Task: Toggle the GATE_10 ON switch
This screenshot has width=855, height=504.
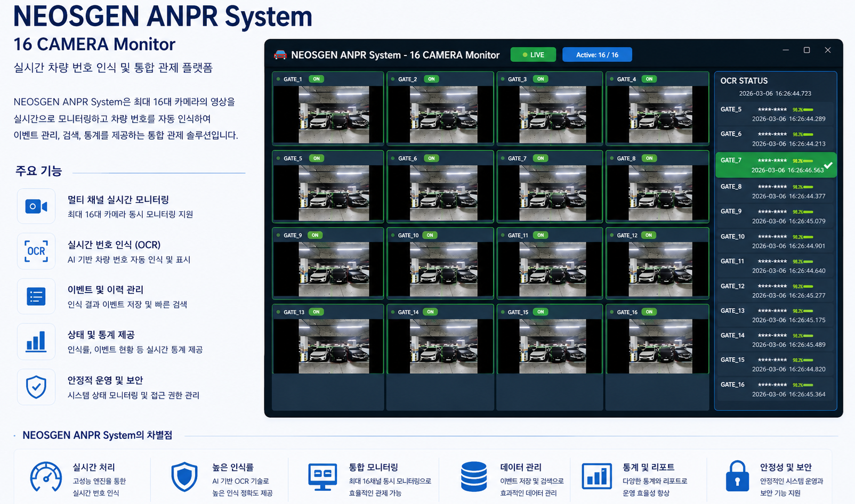Action: tap(430, 235)
